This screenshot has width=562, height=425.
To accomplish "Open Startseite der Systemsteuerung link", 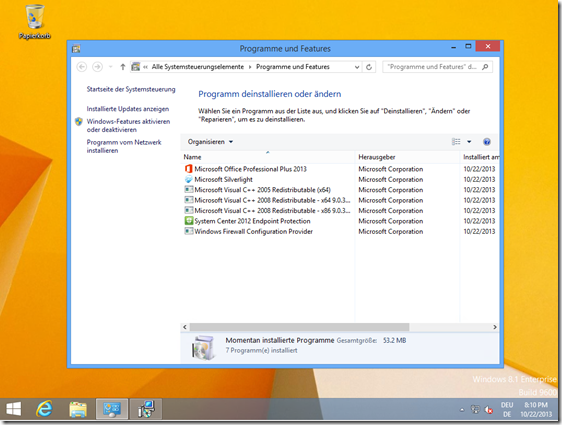I will [131, 89].
